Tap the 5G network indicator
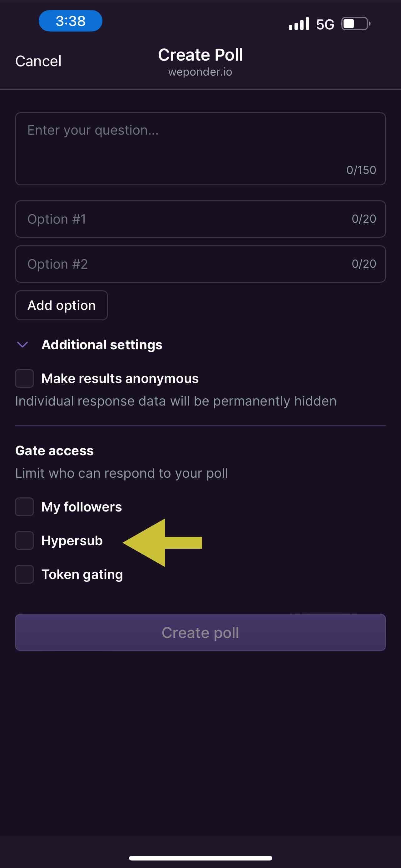The height and width of the screenshot is (868, 401). 325,25
